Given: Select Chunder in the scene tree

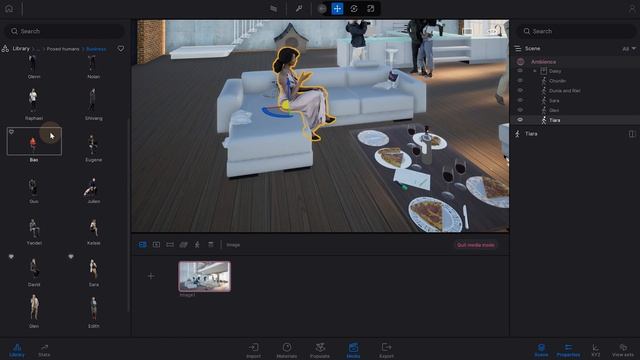Looking at the screenshot, I should (558, 81).
